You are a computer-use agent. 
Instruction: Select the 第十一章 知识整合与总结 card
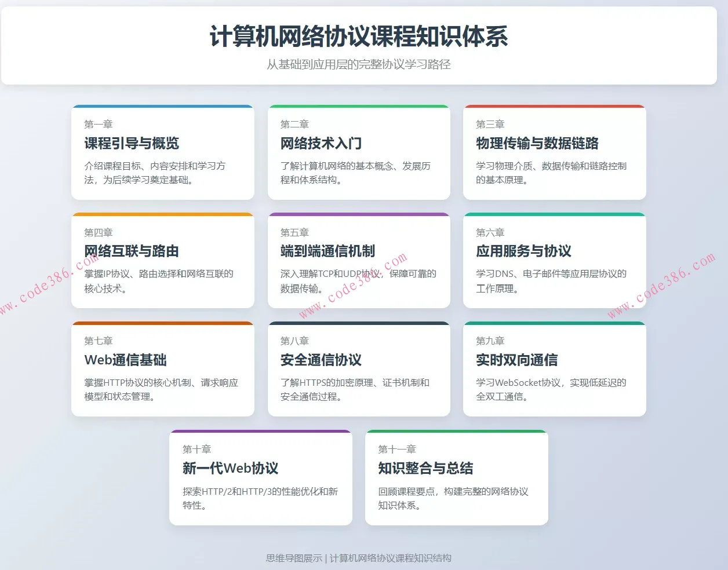(456, 477)
